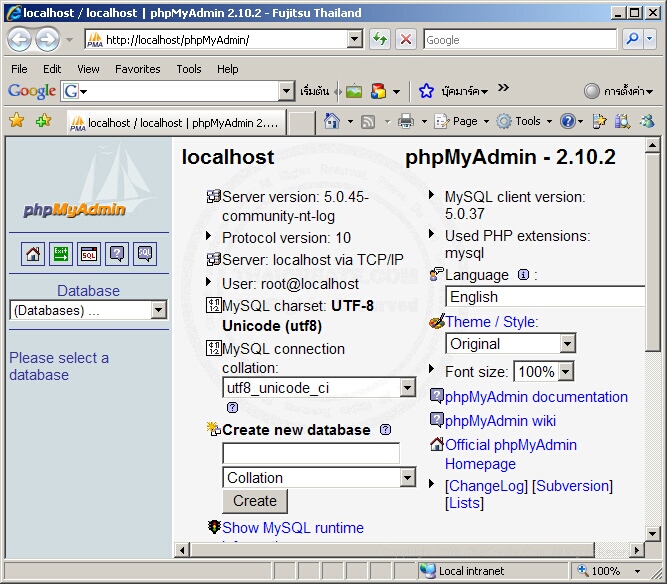Screen dimensions: 667x584
Task: Click the Favorites Center star icon
Action: pos(17,121)
